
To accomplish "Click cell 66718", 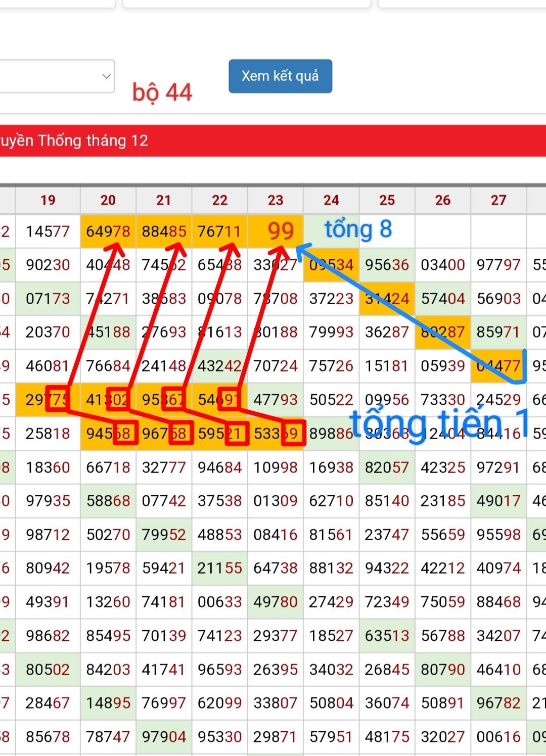I will (108, 467).
